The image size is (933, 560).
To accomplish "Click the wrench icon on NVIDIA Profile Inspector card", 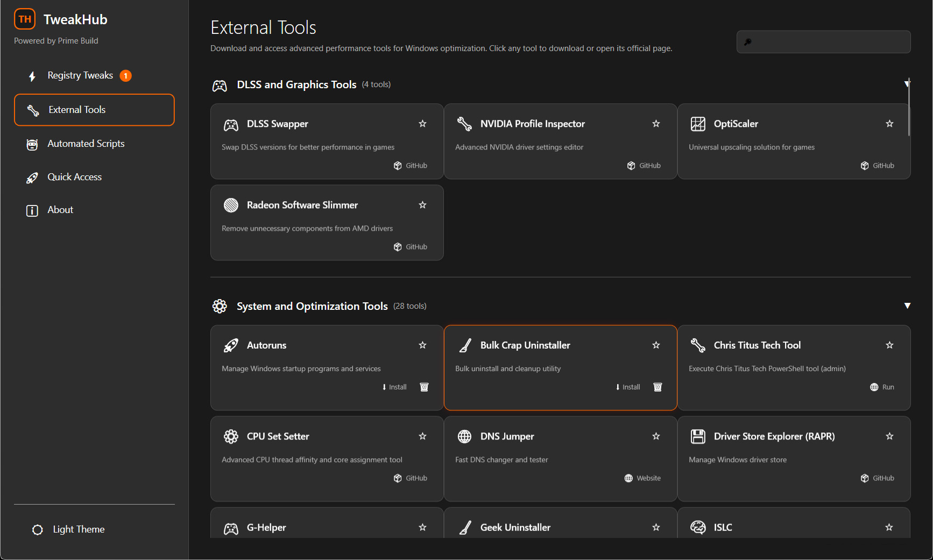I will [464, 124].
